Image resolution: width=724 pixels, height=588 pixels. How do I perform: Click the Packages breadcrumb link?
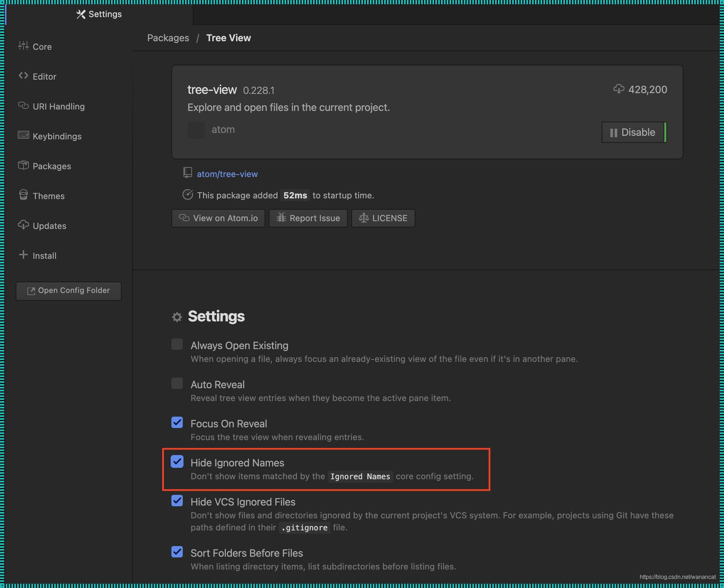(168, 38)
